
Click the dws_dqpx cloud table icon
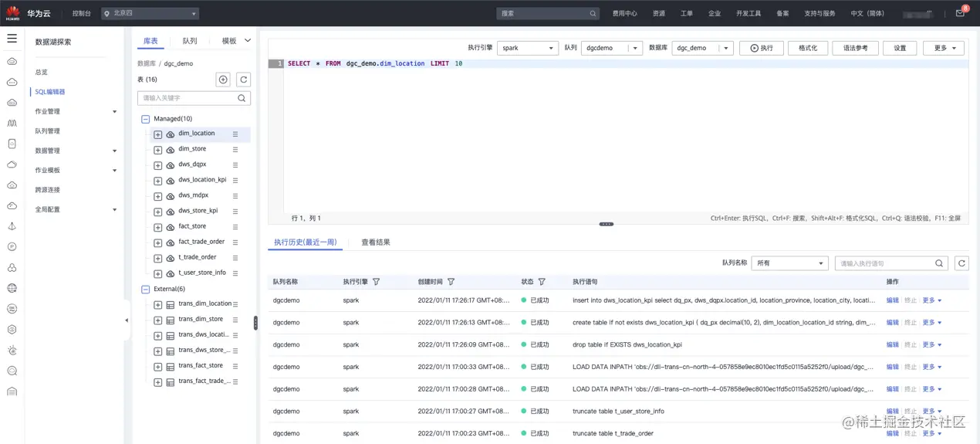(171, 165)
